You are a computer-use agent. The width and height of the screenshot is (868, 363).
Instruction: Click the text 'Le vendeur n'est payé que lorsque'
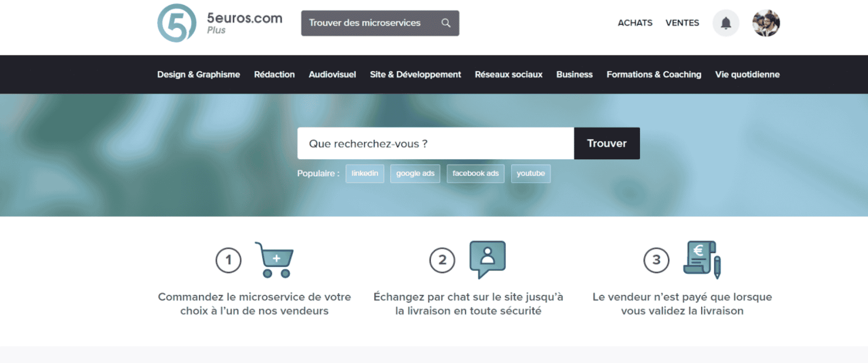pyautogui.click(x=682, y=297)
